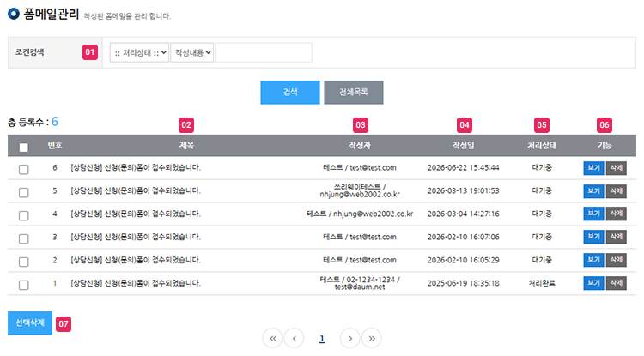644x356 pixels.
Task: Click the date 2026-06-22 15:45:44
Action: (464, 168)
